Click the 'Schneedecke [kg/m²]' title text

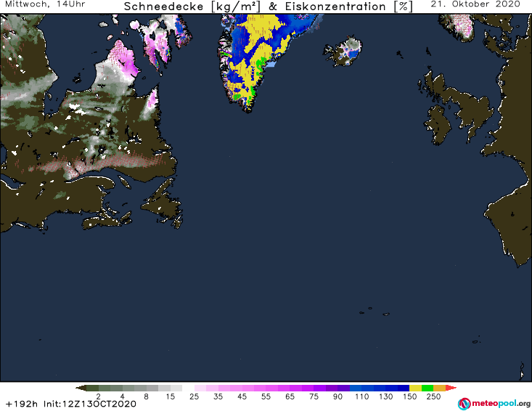pos(192,7)
